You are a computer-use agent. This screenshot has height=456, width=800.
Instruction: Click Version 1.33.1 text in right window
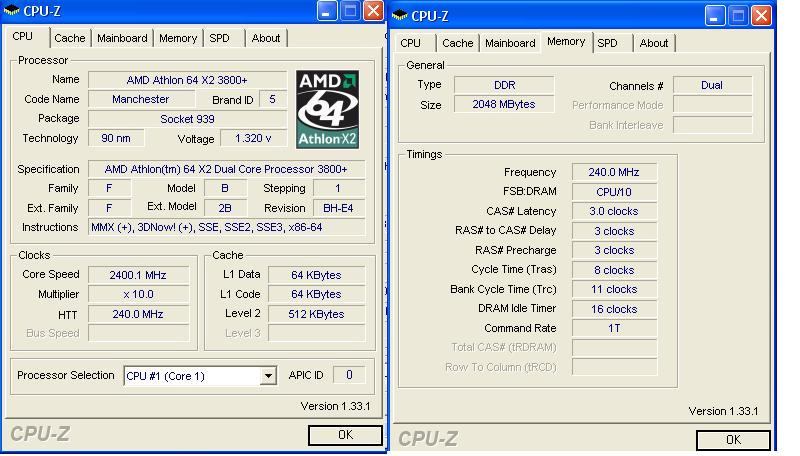[x=723, y=412]
